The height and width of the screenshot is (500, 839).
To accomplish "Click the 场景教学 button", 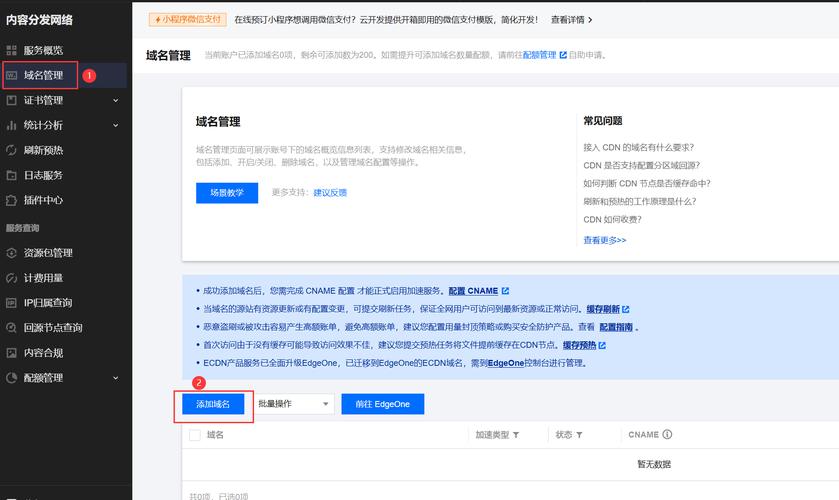I will [227, 193].
